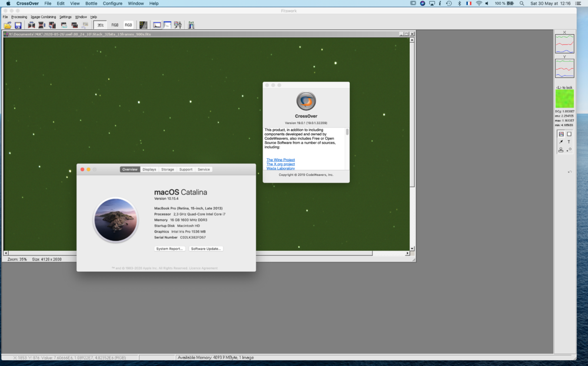Click the Licence Agreement link
This screenshot has width=588, height=366.
click(203, 268)
